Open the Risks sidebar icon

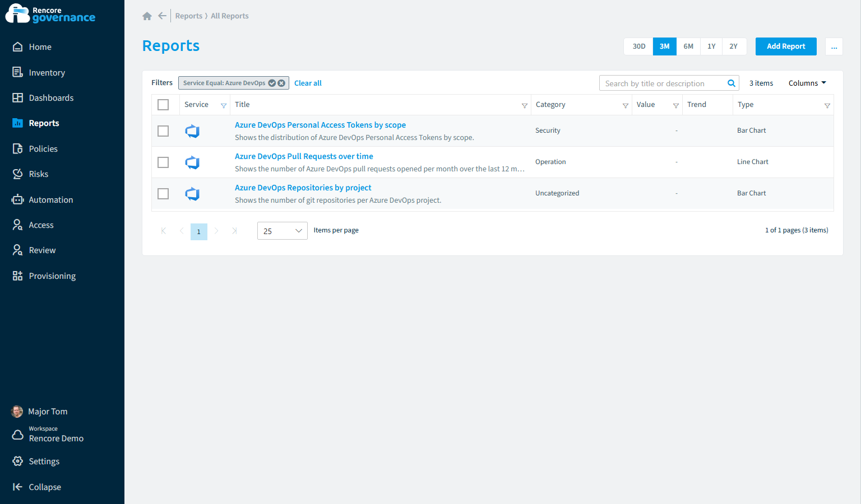coord(18,174)
